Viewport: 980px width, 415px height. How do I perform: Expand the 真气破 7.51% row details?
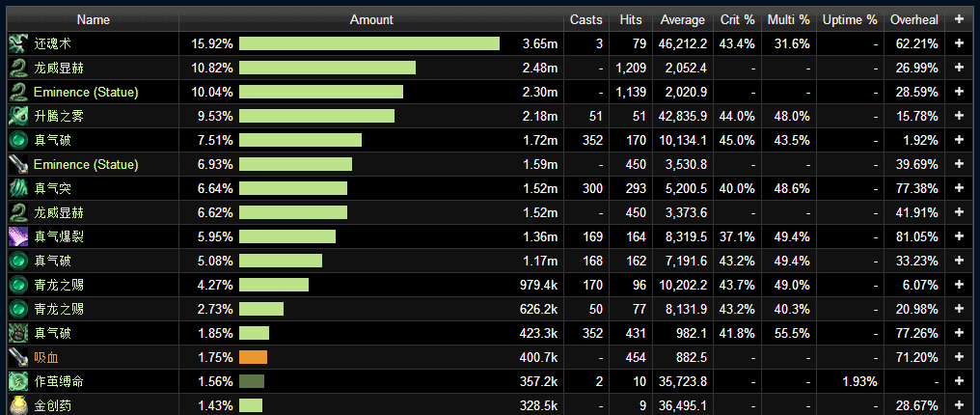coord(960,141)
